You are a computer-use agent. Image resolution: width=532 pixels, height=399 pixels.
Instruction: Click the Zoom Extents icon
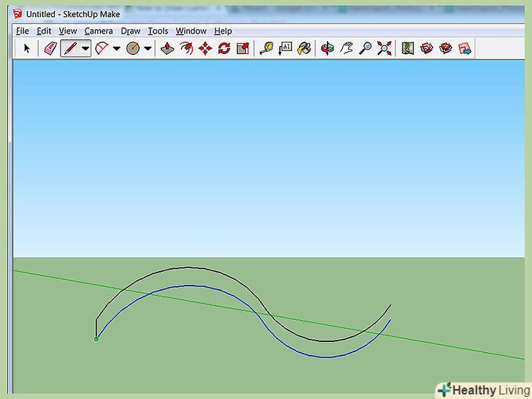click(384, 48)
